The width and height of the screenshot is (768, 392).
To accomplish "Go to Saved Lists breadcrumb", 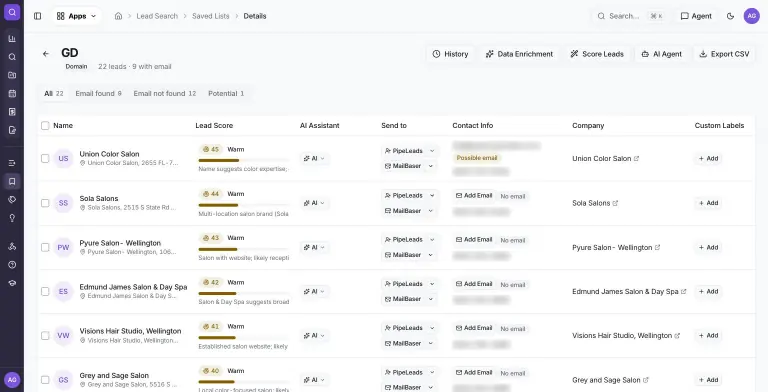I will (x=211, y=16).
